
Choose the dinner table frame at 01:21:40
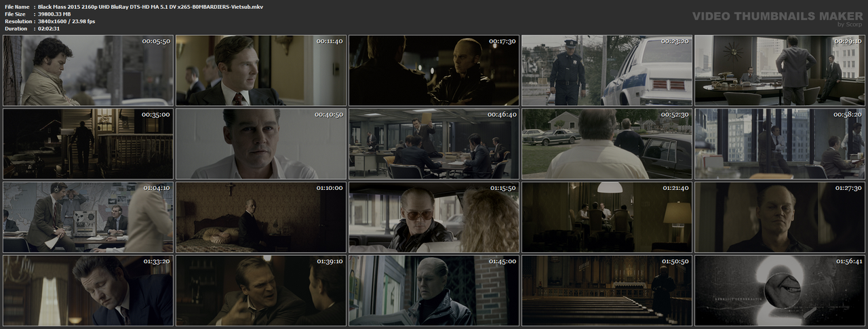(607, 217)
